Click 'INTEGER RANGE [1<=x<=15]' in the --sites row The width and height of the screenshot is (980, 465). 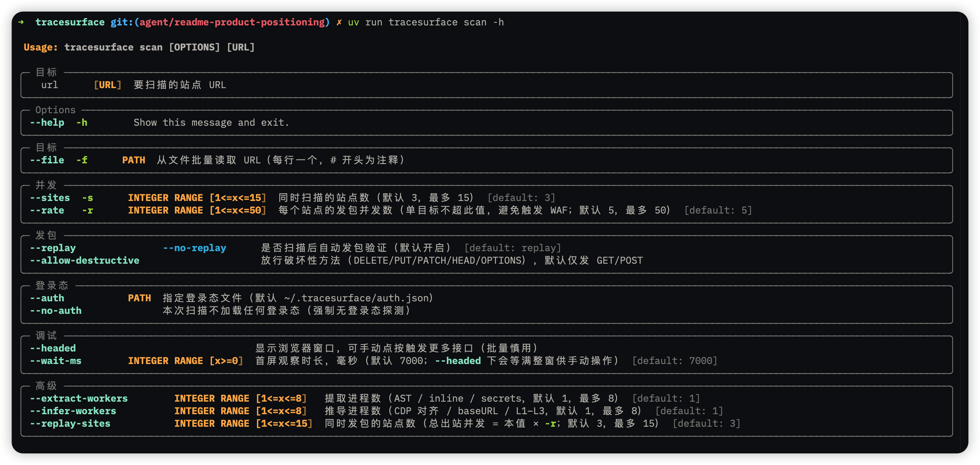point(197,198)
